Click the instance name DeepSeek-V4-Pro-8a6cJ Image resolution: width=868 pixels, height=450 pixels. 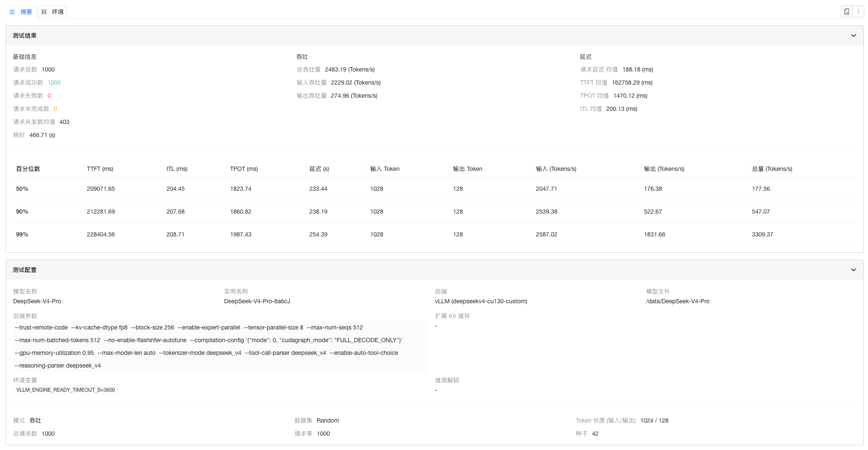[x=257, y=301]
